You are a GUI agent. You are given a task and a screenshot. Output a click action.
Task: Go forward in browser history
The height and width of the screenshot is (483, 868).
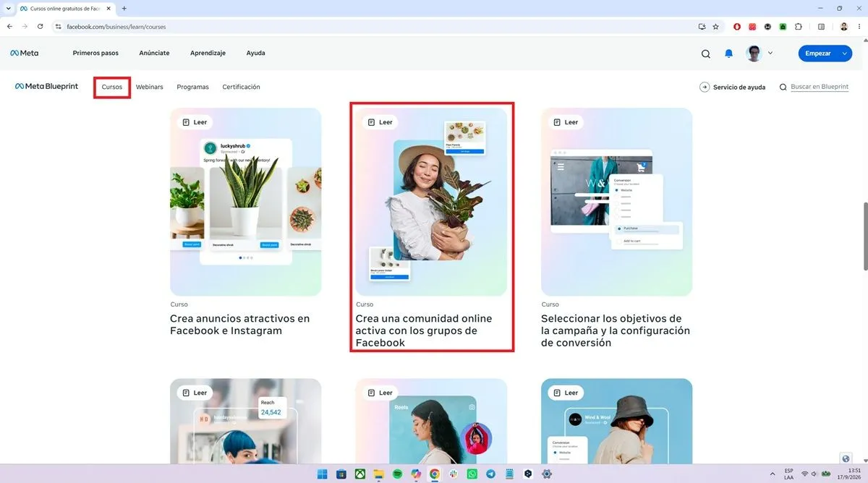pos(25,27)
